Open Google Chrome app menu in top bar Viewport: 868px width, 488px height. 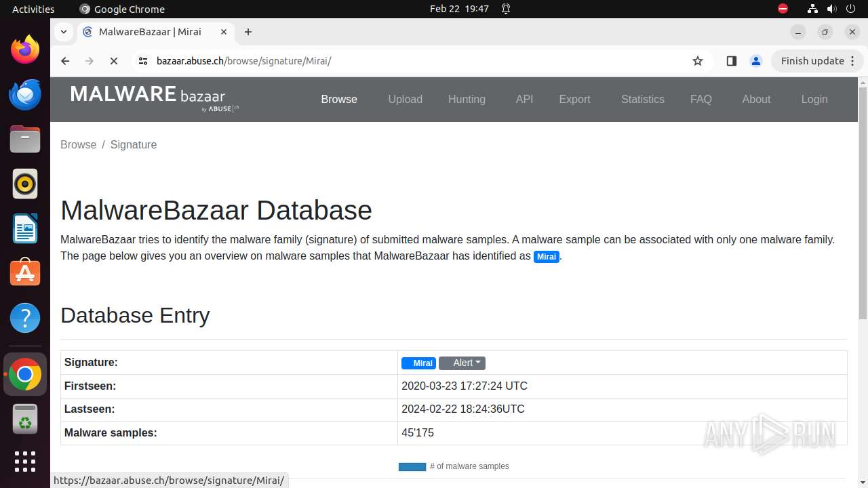pyautogui.click(x=122, y=9)
